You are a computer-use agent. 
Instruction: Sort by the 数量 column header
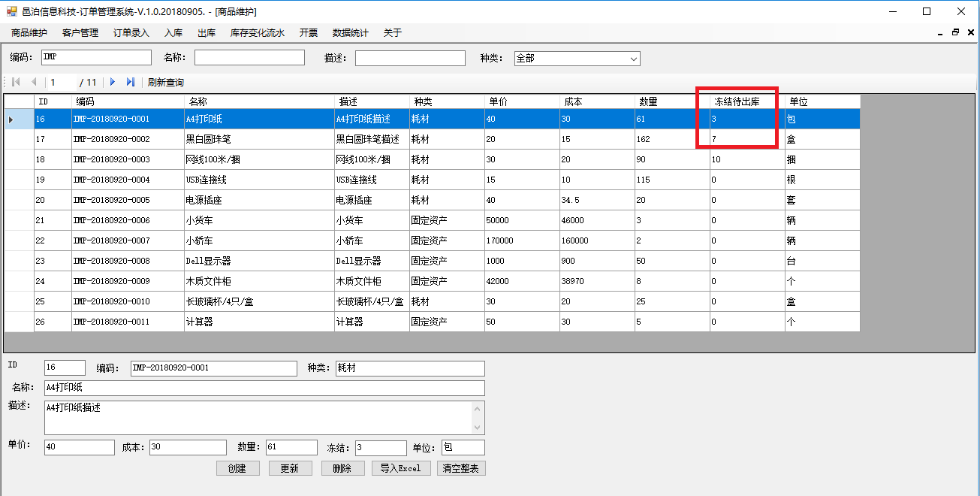click(672, 101)
